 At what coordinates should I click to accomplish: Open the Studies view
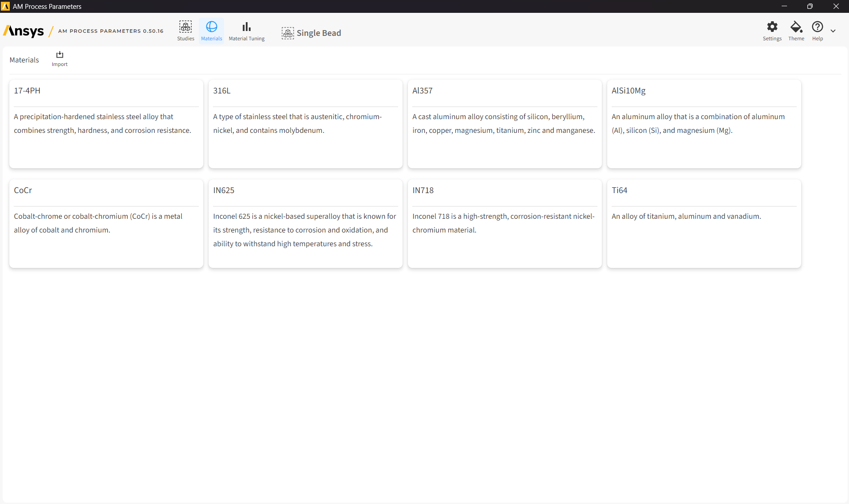point(186,31)
